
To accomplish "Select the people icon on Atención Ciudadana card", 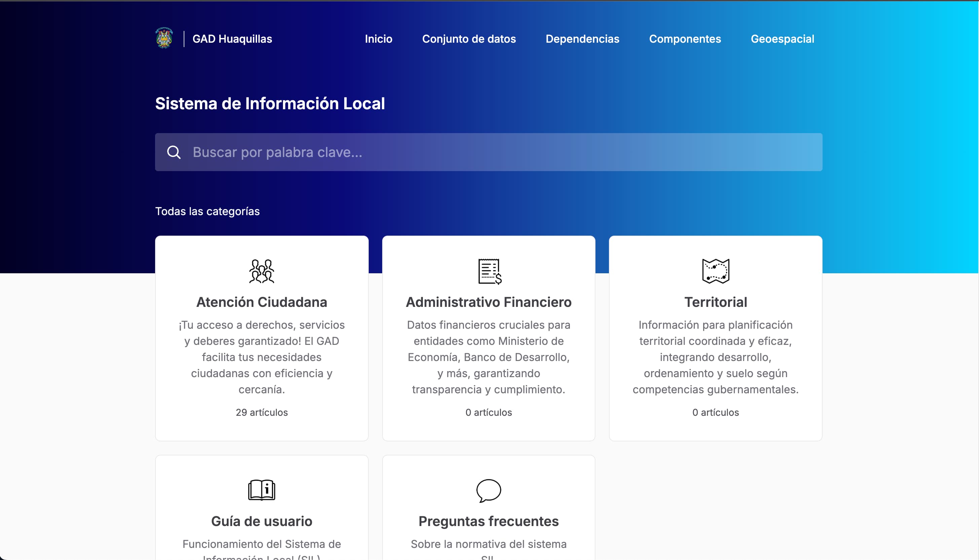I will click(x=261, y=271).
